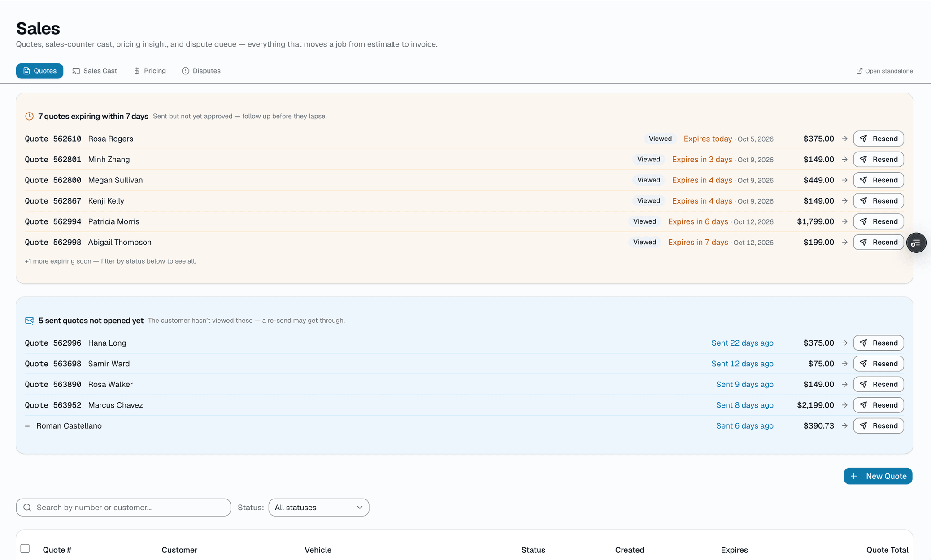Click arrow icon next to Rosa Rogers $375.00
The image size is (931, 560).
[844, 139]
